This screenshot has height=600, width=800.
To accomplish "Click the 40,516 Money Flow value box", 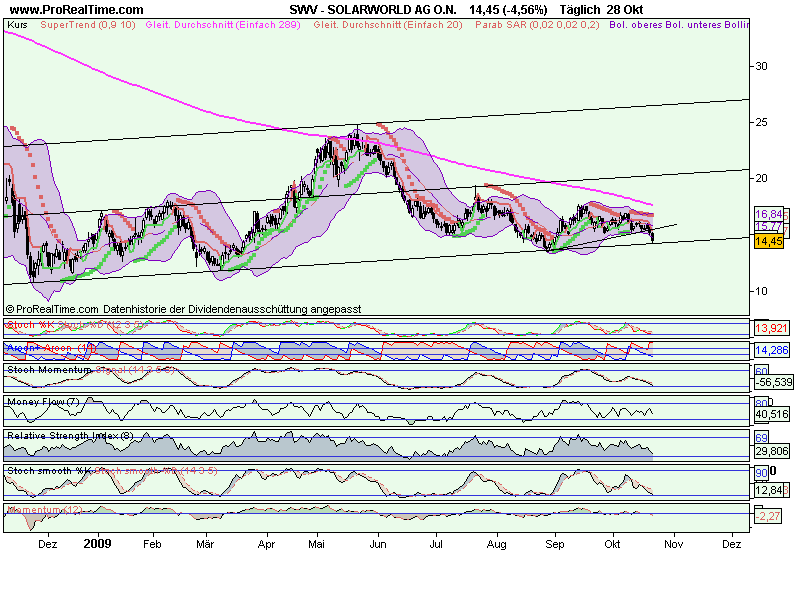I will click(x=770, y=414).
